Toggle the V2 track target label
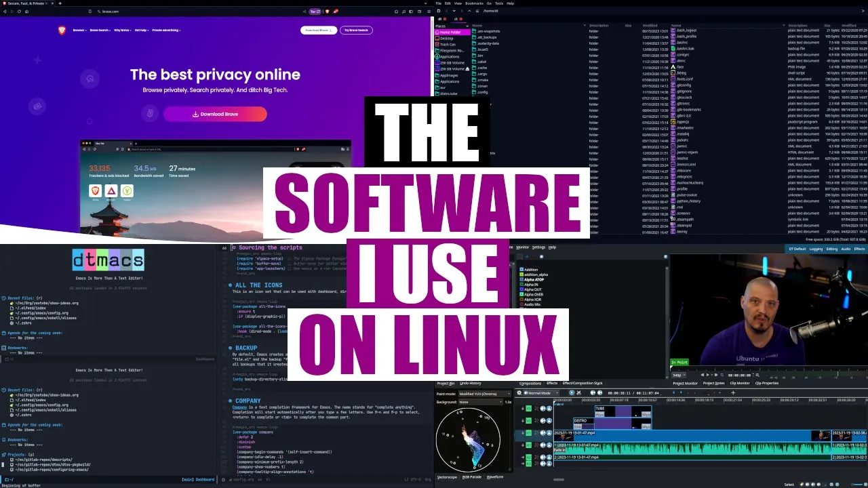The image size is (868, 488). (529, 421)
